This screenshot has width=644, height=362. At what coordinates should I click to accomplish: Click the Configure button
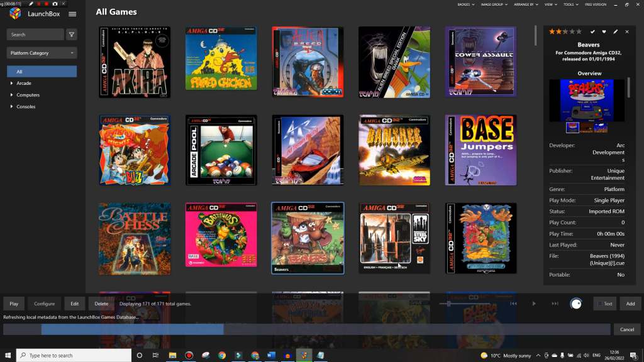coord(45,304)
